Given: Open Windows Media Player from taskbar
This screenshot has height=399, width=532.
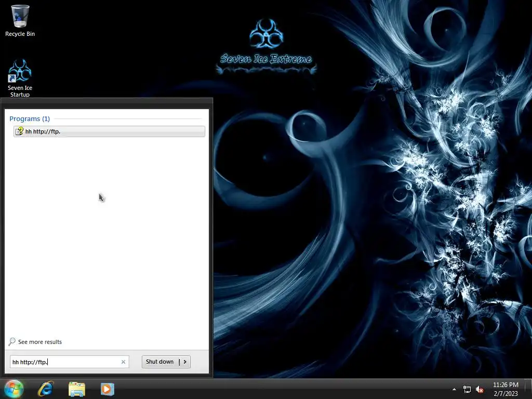Looking at the screenshot, I should 107,389.
